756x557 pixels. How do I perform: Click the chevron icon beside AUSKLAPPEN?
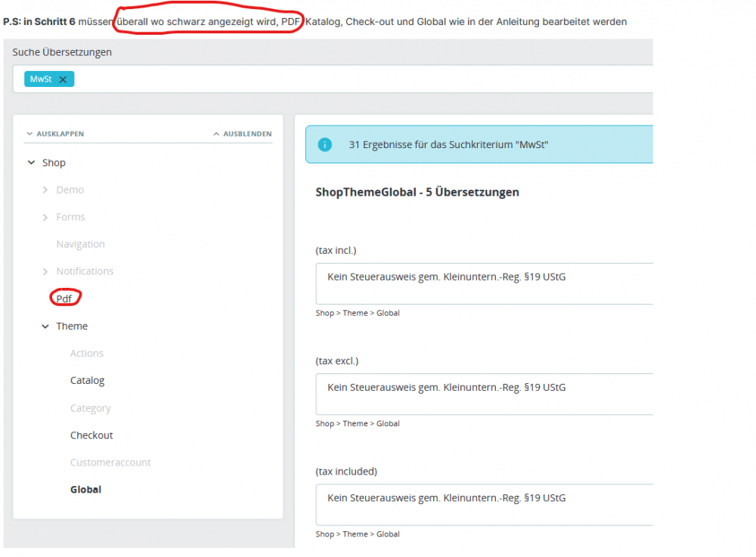30,133
